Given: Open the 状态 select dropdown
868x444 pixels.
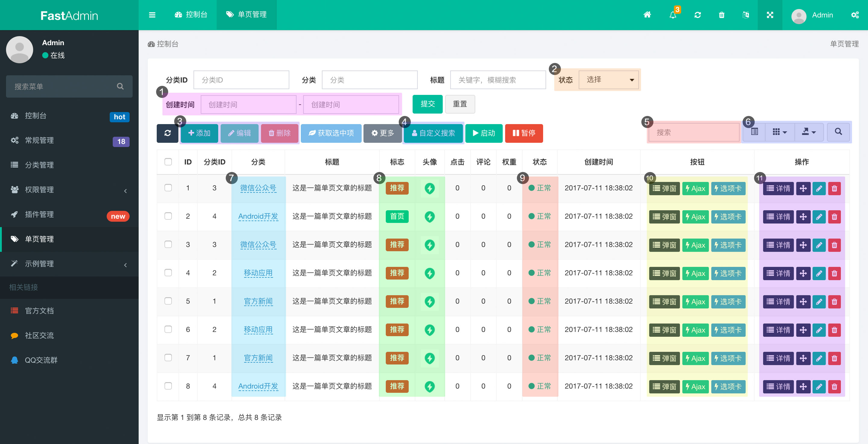Looking at the screenshot, I should [x=609, y=80].
